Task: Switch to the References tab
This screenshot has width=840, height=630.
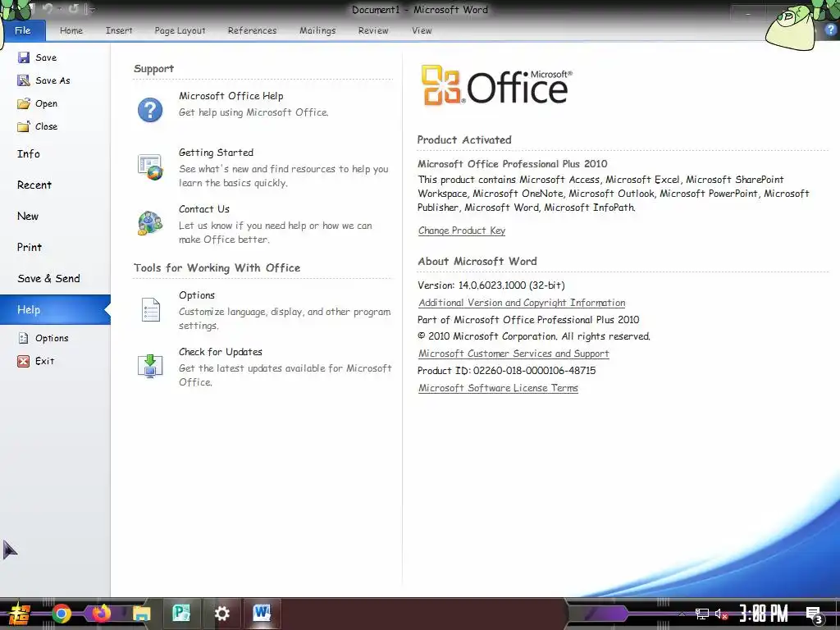Action: pyautogui.click(x=253, y=30)
